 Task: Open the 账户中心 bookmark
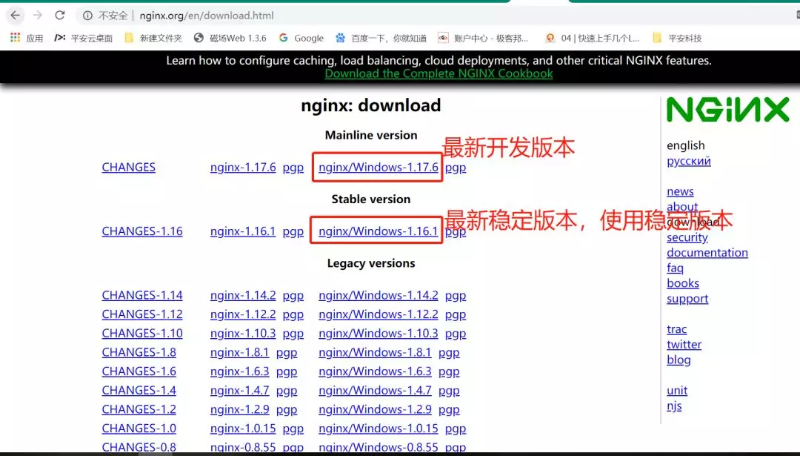tap(483, 38)
